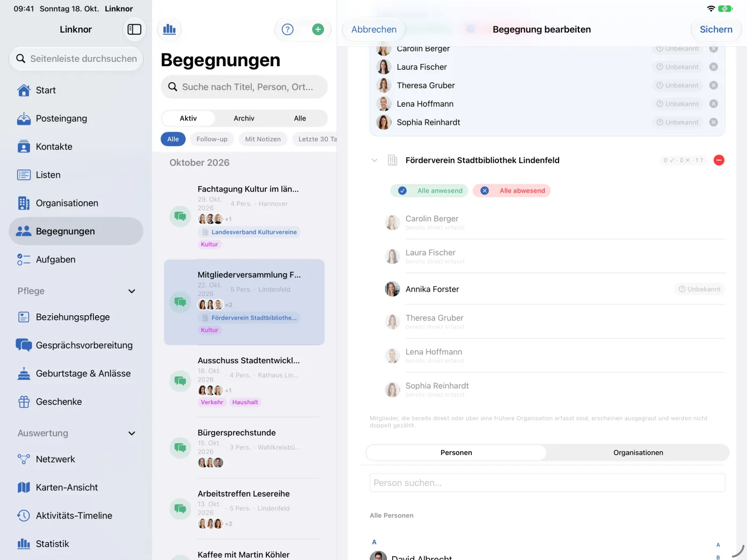
Task: Change Laura Fischer's Unbekannt status in participant list
Action: pyautogui.click(x=677, y=67)
